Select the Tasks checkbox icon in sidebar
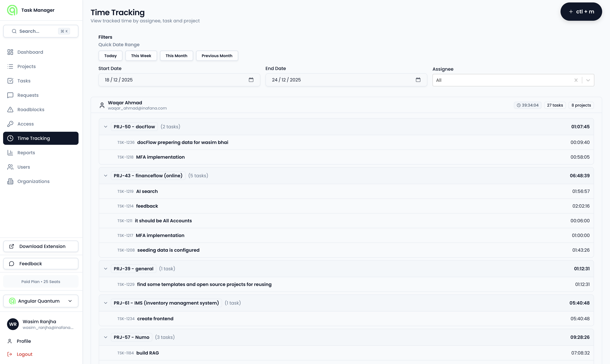610x364 pixels. [x=10, y=81]
